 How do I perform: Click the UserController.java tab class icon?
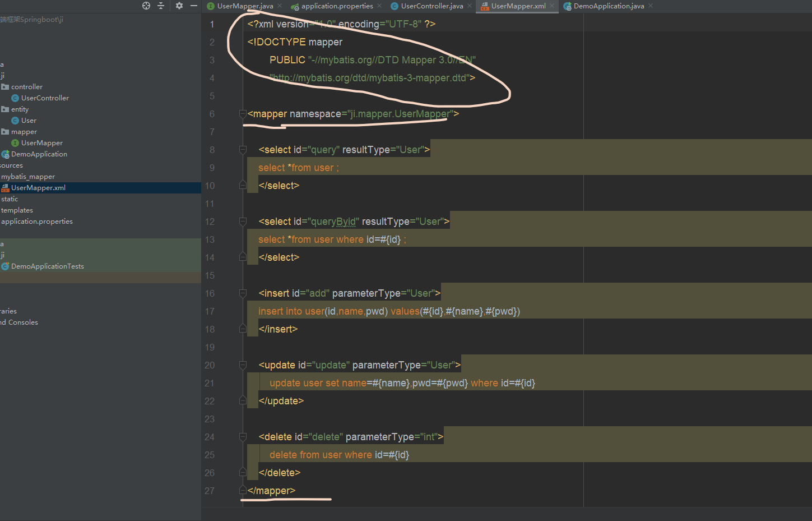tap(395, 6)
